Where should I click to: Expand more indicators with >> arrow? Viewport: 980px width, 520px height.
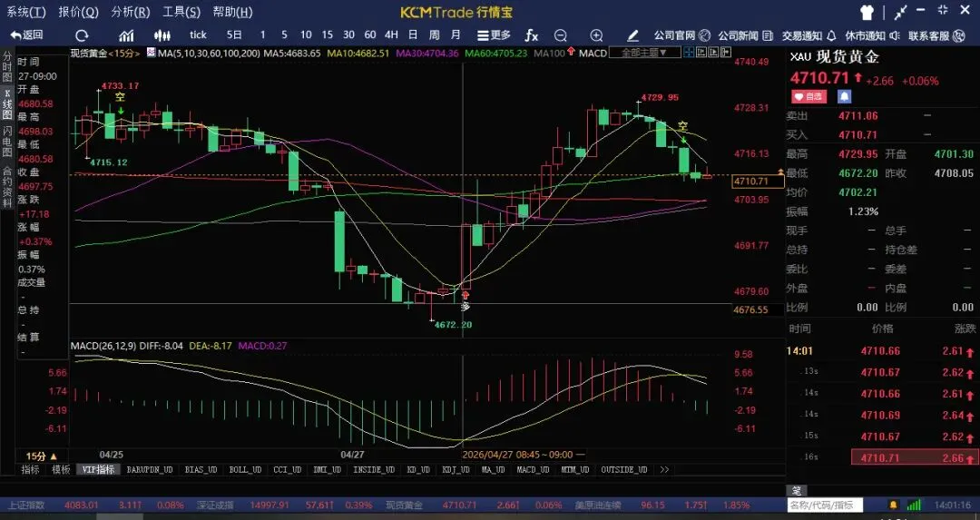[x=663, y=469]
